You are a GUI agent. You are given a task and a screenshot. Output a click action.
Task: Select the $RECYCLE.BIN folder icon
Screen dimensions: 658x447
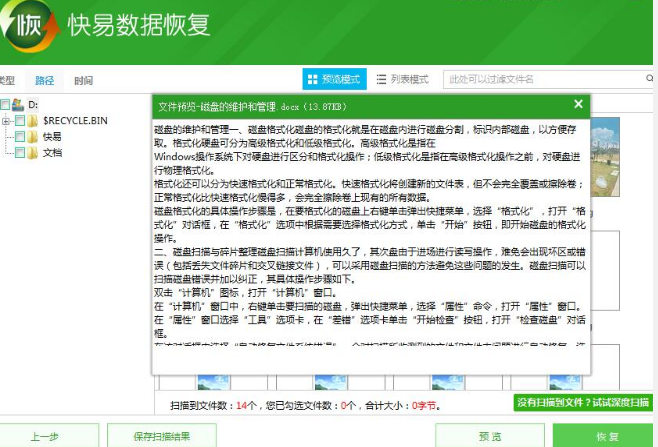click(x=32, y=120)
